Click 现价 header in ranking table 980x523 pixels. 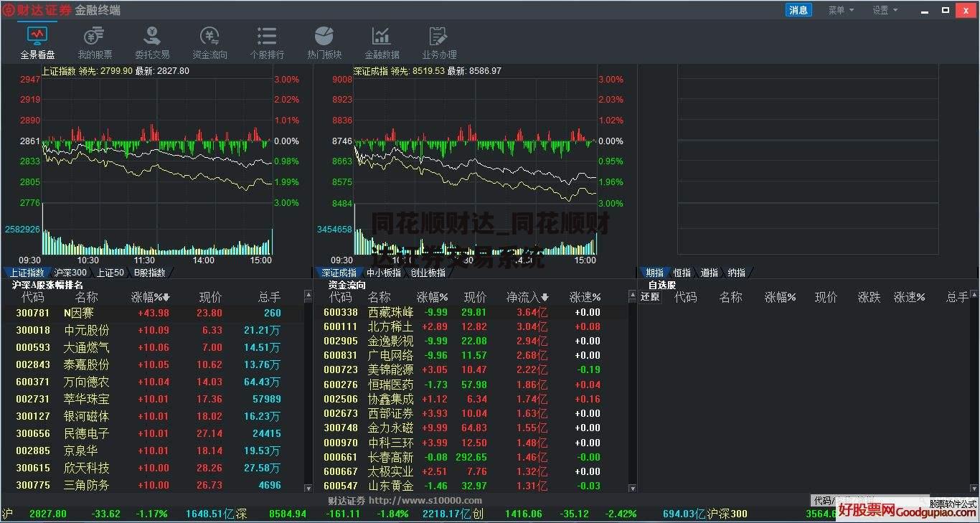click(x=210, y=297)
